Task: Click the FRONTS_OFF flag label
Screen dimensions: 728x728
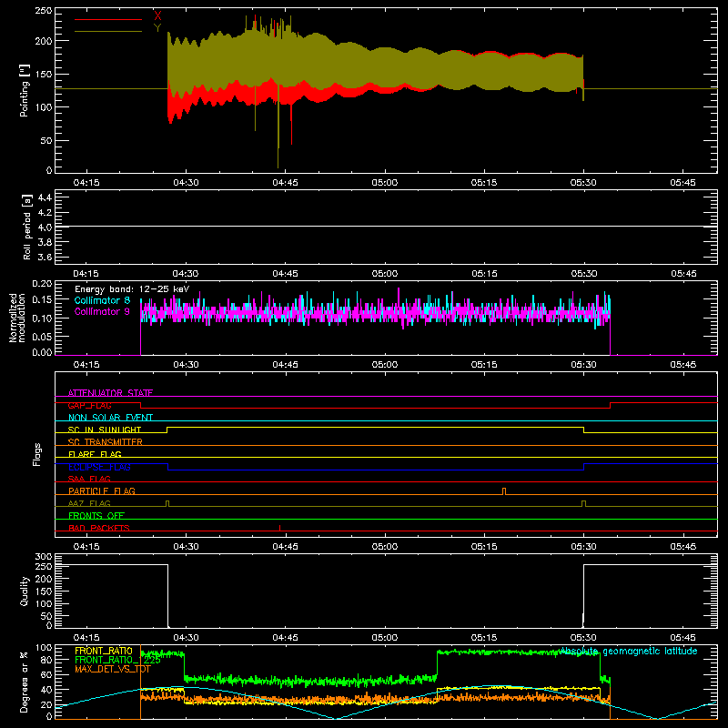Action: [96, 515]
